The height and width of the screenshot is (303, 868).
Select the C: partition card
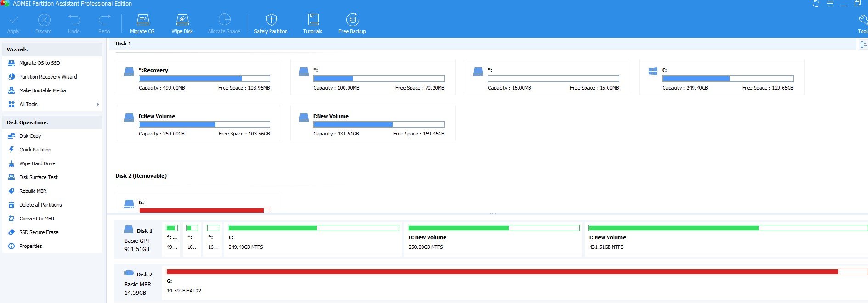[x=722, y=77]
